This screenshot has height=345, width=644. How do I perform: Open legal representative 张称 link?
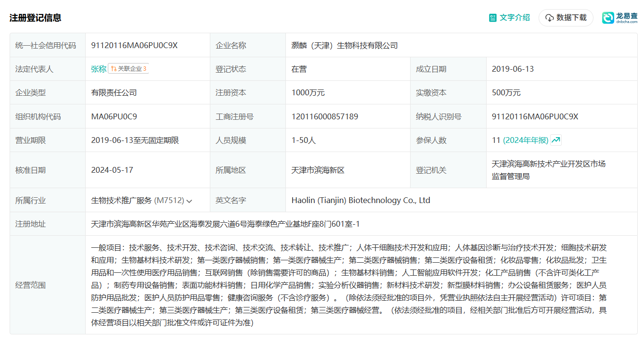tap(99, 69)
